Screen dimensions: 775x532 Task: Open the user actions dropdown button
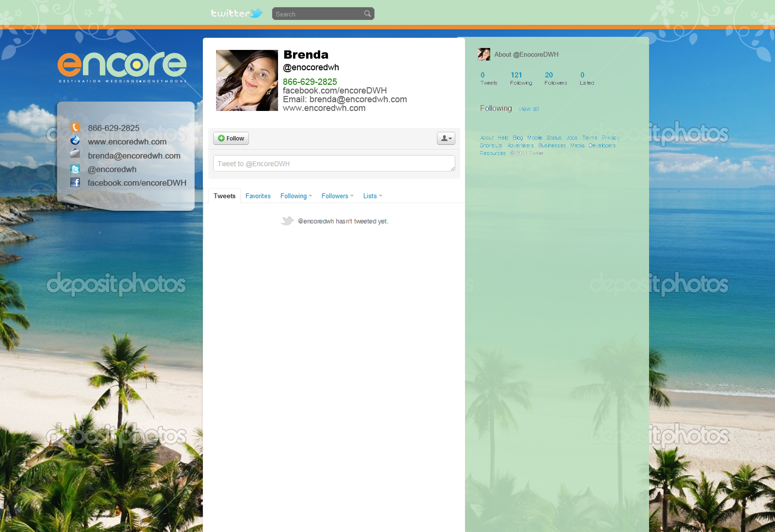446,139
